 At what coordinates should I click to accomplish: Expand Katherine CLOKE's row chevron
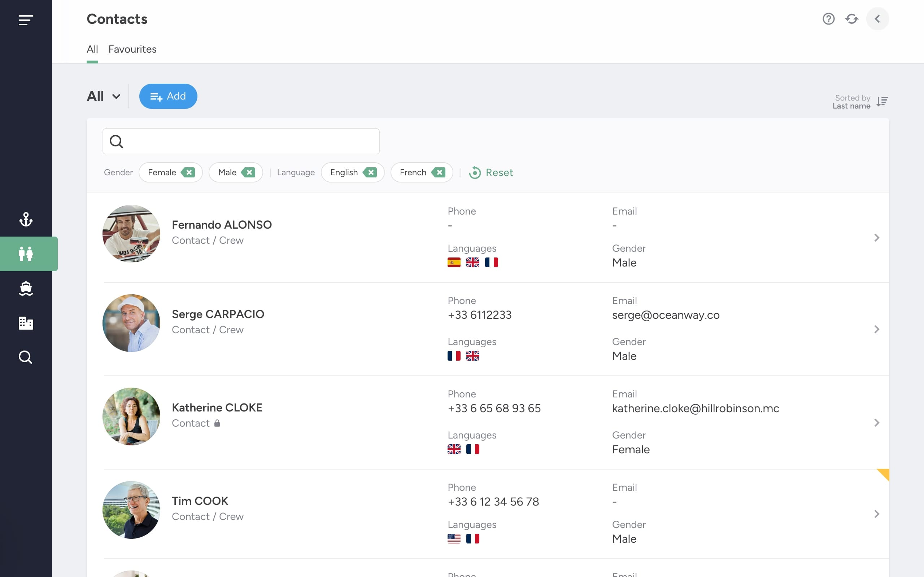click(877, 423)
